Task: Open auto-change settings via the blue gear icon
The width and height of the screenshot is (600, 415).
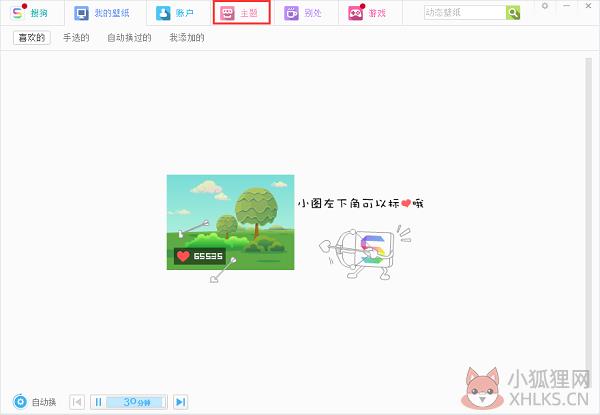Action: 20,402
